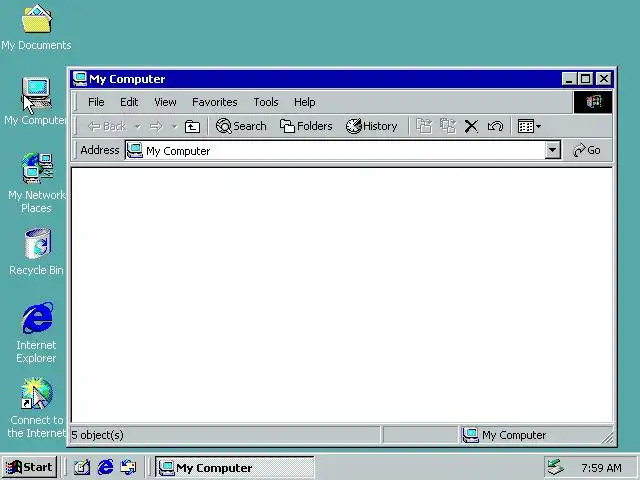This screenshot has width=640, height=480.
Task: Click the My Computer title bar icon
Action: coord(80,79)
